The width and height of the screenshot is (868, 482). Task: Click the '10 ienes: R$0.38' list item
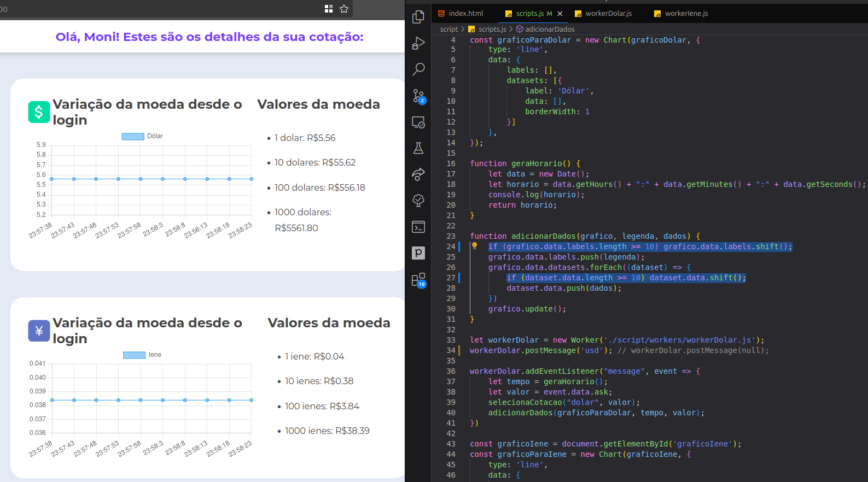[x=319, y=381]
